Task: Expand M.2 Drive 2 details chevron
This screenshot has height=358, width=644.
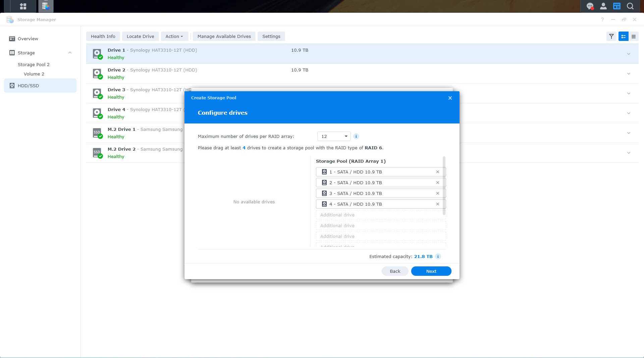Action: [x=629, y=153]
